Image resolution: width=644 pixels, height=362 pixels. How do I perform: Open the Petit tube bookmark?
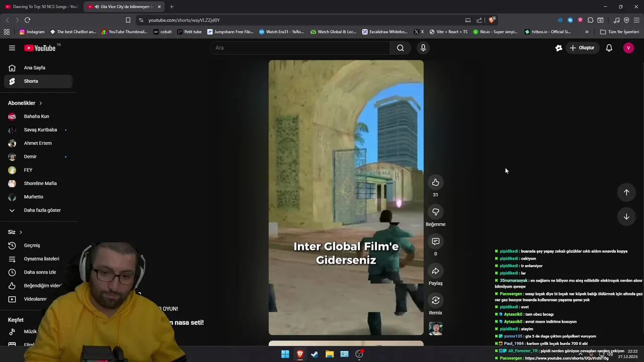click(190, 32)
